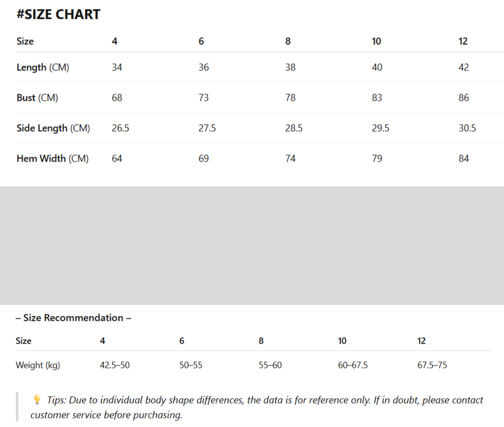Click the lightbulb tips icon
Screen dimensions: 504x427
pyautogui.click(x=37, y=400)
